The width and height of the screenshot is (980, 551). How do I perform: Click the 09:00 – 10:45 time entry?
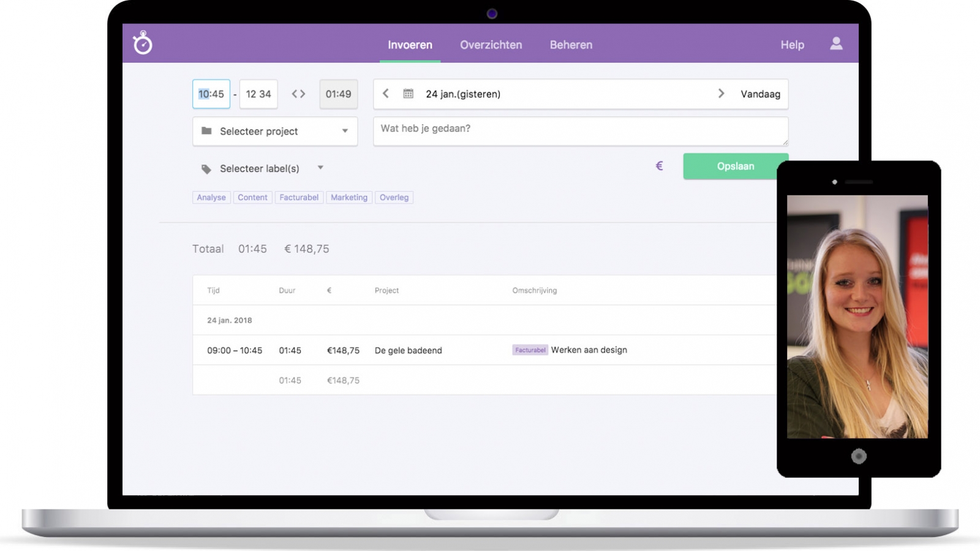(x=235, y=350)
